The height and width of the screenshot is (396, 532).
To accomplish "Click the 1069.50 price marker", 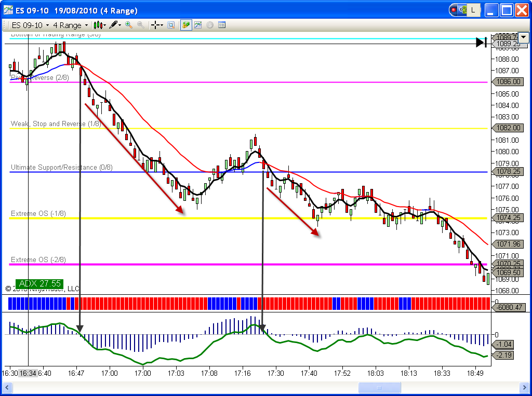I will (508, 272).
